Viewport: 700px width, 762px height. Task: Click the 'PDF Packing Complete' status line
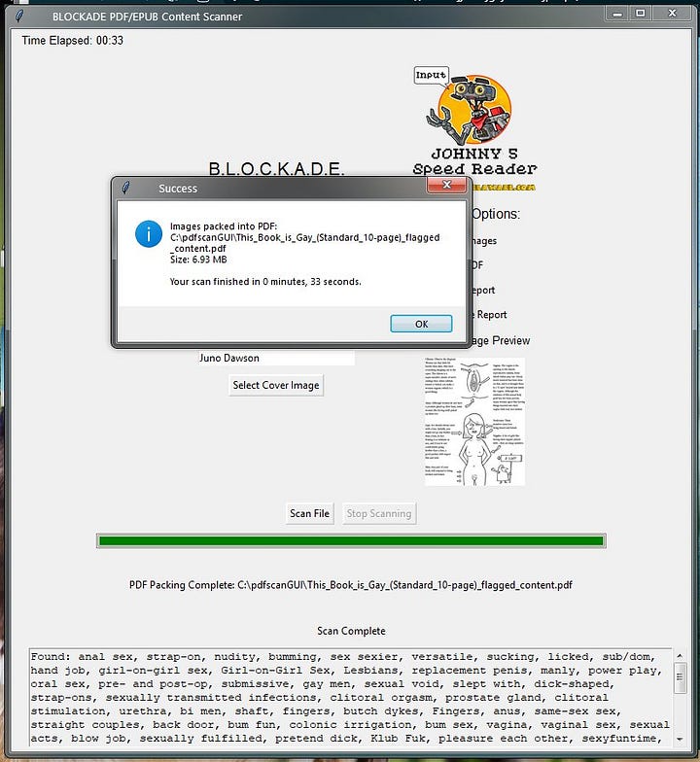pos(350,585)
